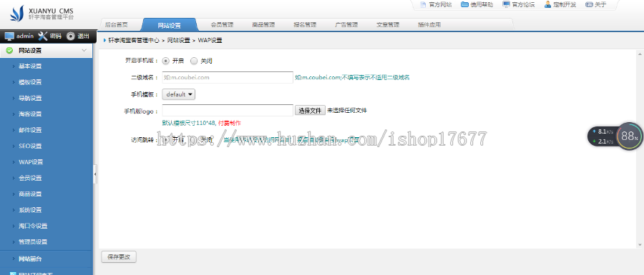Open 淘客设置 in the sidebar
Viewport: 644px width, 275px height.
click(x=30, y=114)
